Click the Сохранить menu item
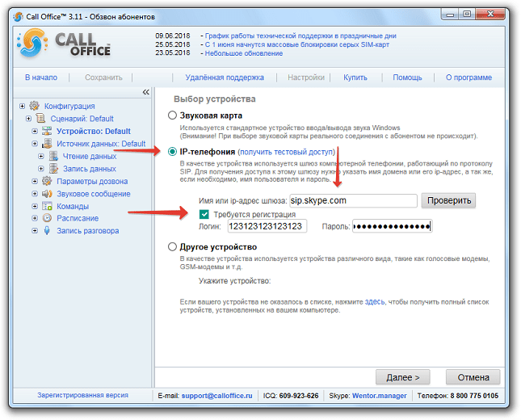Viewport: 521px width, 420px height. [103, 78]
